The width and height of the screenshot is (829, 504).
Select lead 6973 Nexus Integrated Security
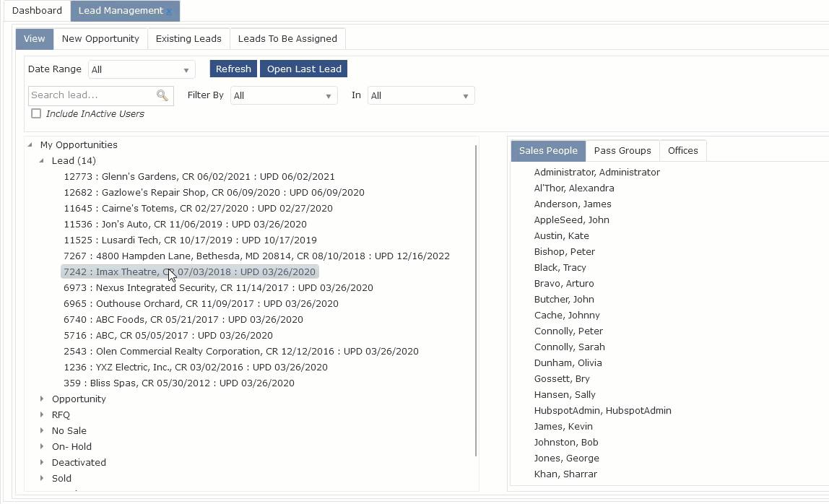(218, 287)
